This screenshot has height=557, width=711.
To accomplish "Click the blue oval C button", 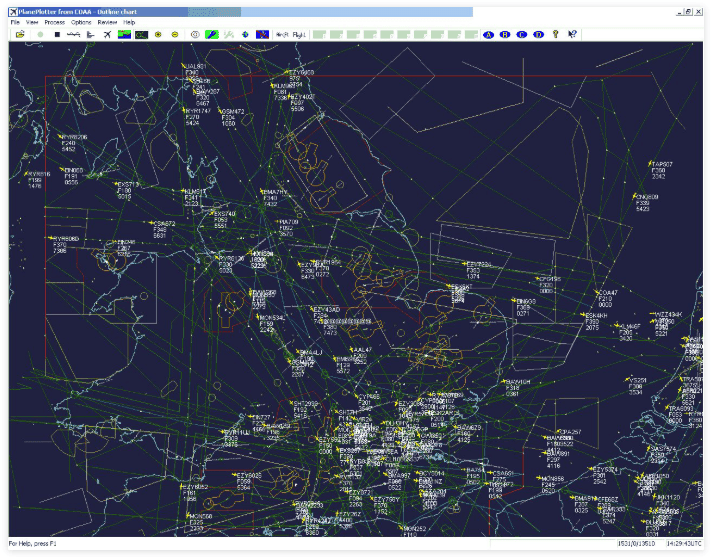I will tap(522, 34).
